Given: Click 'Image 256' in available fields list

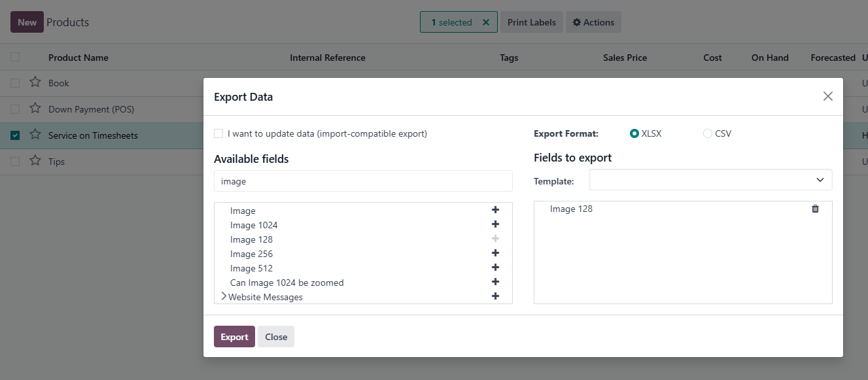Looking at the screenshot, I should [x=251, y=254].
